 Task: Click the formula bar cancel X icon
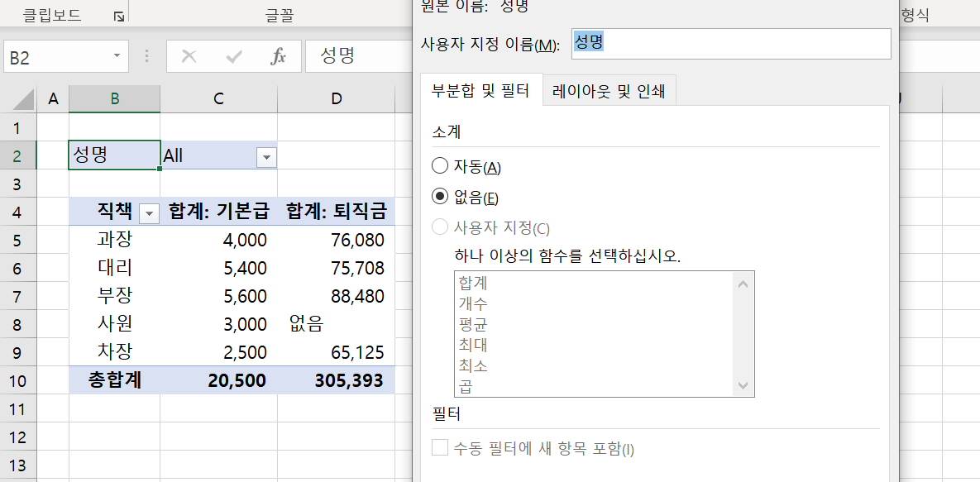[189, 56]
